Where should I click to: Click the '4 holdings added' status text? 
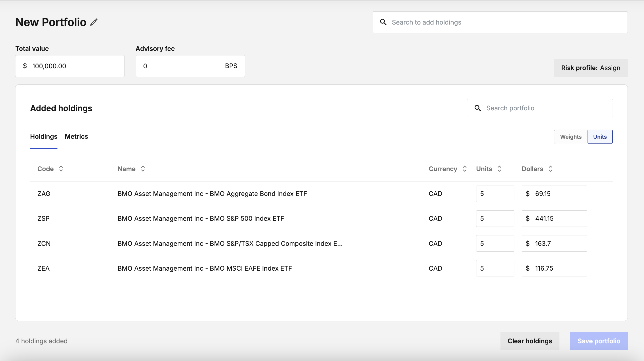pyautogui.click(x=42, y=341)
